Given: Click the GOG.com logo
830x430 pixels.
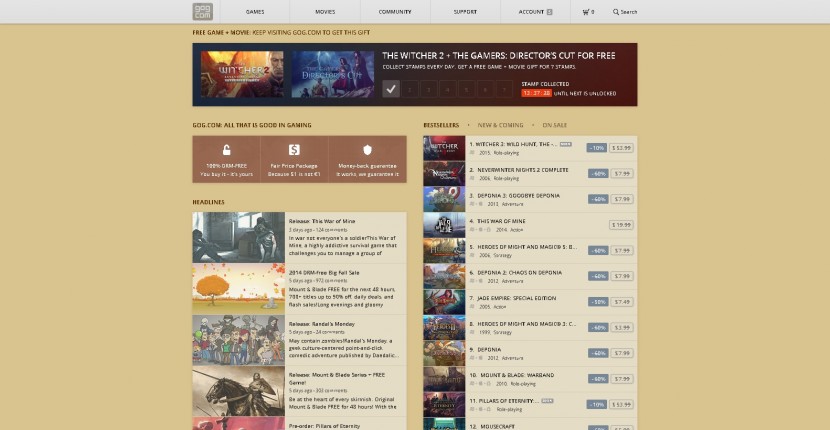Looking at the screenshot, I should tap(202, 12).
